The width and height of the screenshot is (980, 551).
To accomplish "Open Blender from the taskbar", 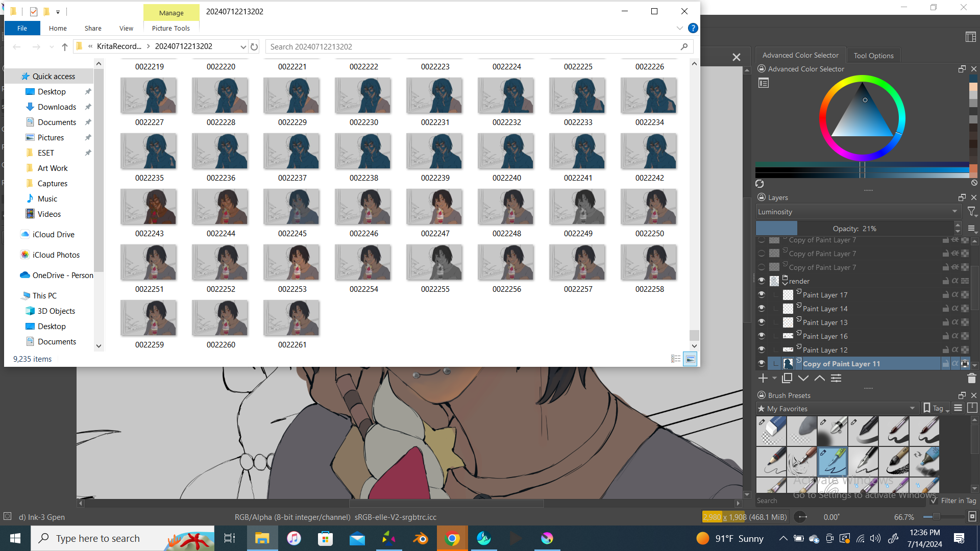I will point(421,538).
